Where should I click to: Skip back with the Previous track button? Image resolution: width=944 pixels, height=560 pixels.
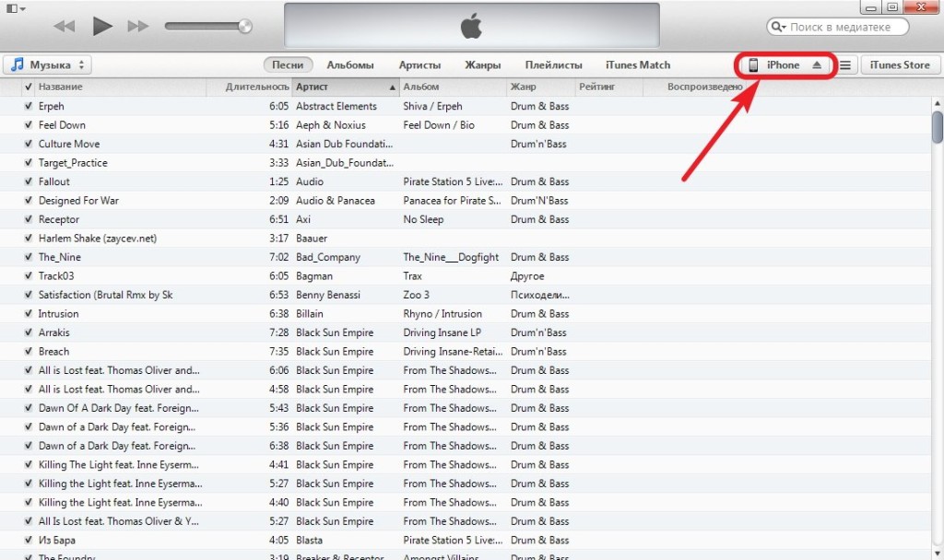(65, 26)
